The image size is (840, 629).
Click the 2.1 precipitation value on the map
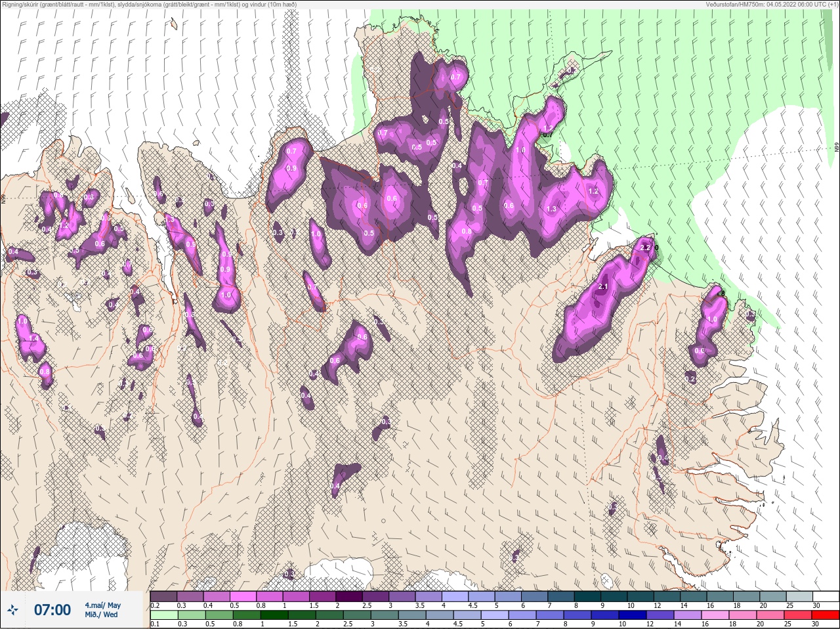[x=604, y=287]
